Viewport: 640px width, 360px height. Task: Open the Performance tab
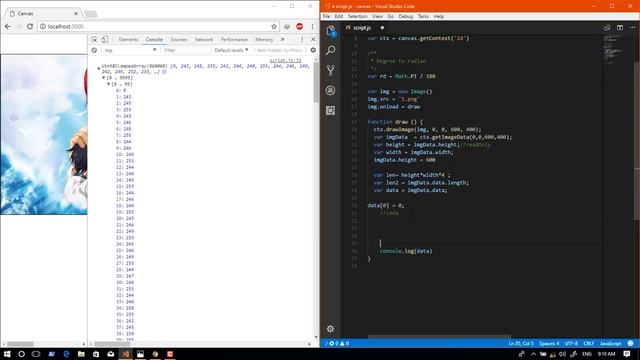tap(234, 40)
